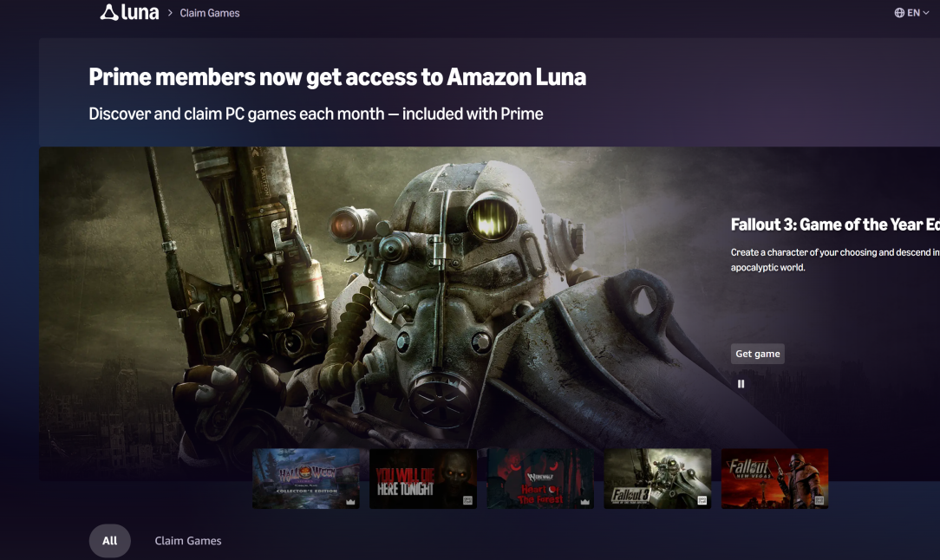Select the Halloween Stories Collector's Edition thumbnail
Screen dimensions: 940x560
point(306,479)
